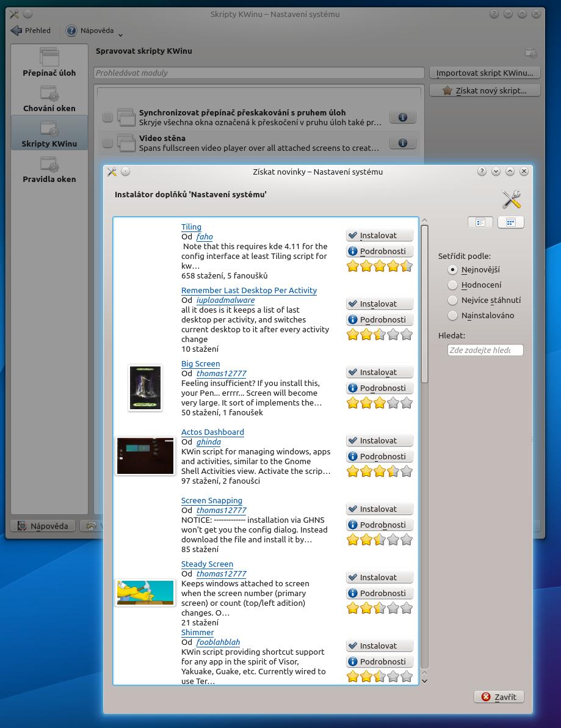Screen dimensions: 561x728
Task: Rate Tiling using its star rating
Action: tap(380, 266)
